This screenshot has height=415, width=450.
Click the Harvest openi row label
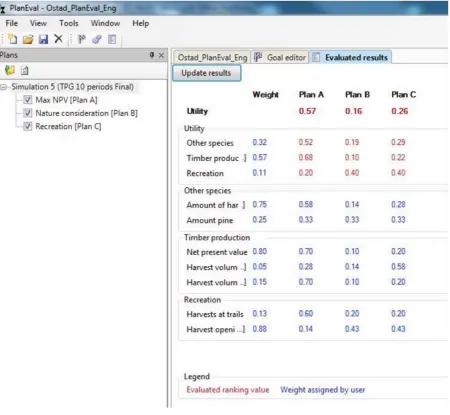click(x=216, y=329)
